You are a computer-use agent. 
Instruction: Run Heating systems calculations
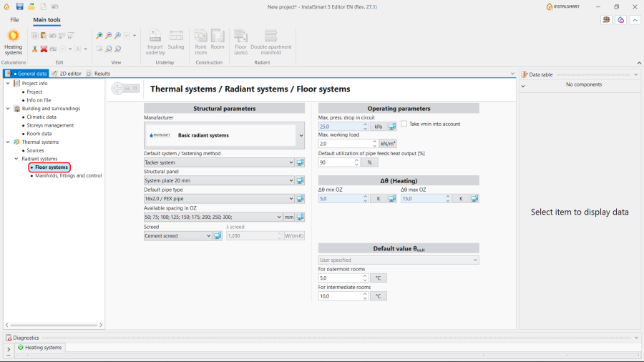(x=13, y=42)
